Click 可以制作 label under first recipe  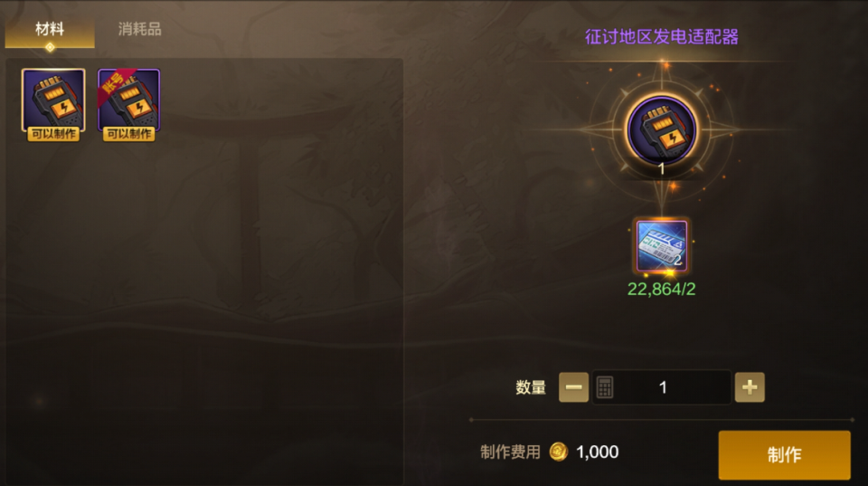pos(53,134)
